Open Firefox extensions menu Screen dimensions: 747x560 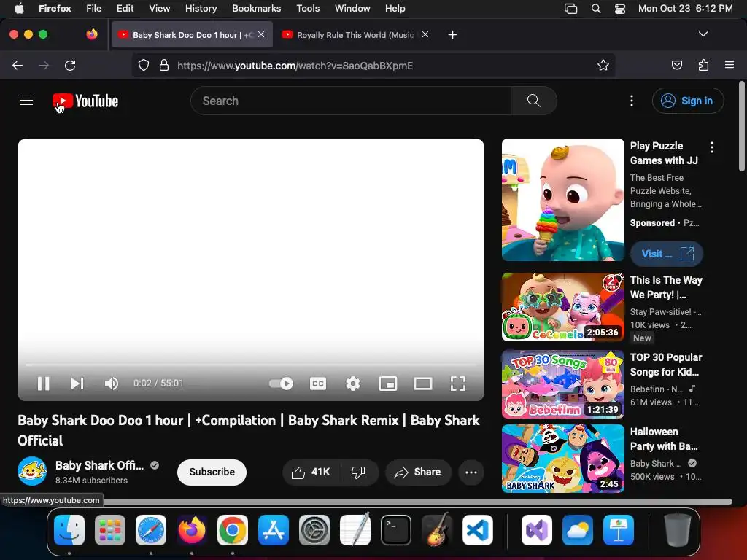(704, 65)
